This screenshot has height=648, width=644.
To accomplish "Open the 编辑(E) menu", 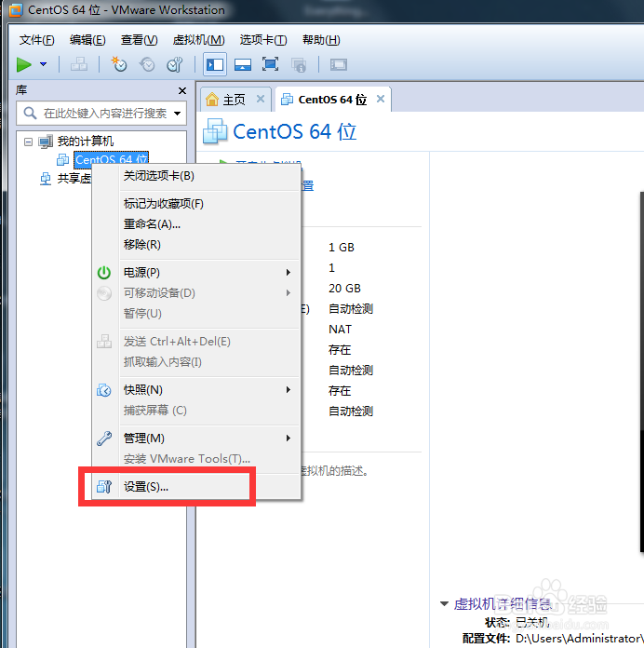I will (87, 40).
